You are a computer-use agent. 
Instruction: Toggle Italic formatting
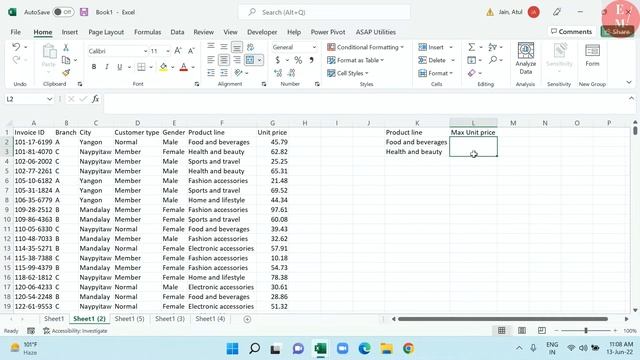tap(107, 67)
